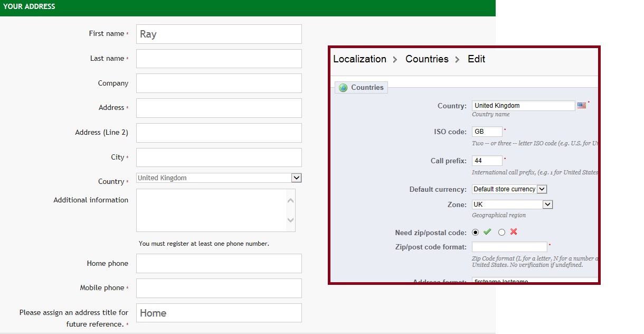Screen dimensions: 644x334
Task: Click the First name field containing Ray
Action: point(219,34)
